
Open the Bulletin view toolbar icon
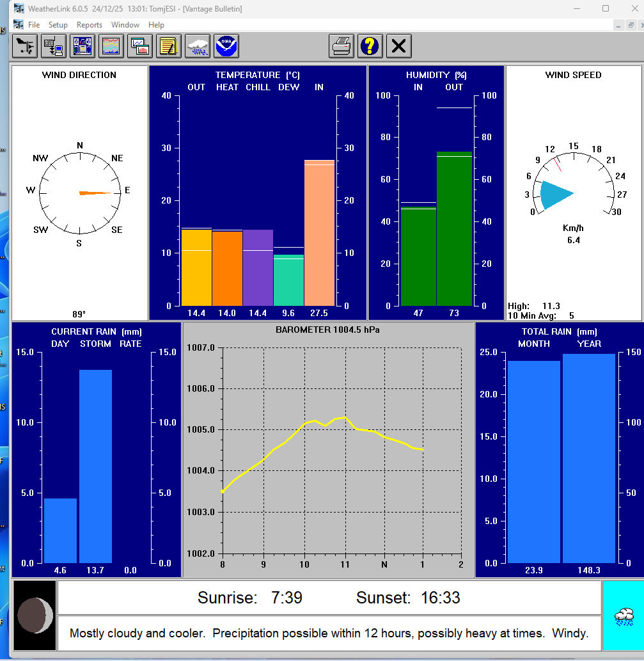click(x=82, y=46)
